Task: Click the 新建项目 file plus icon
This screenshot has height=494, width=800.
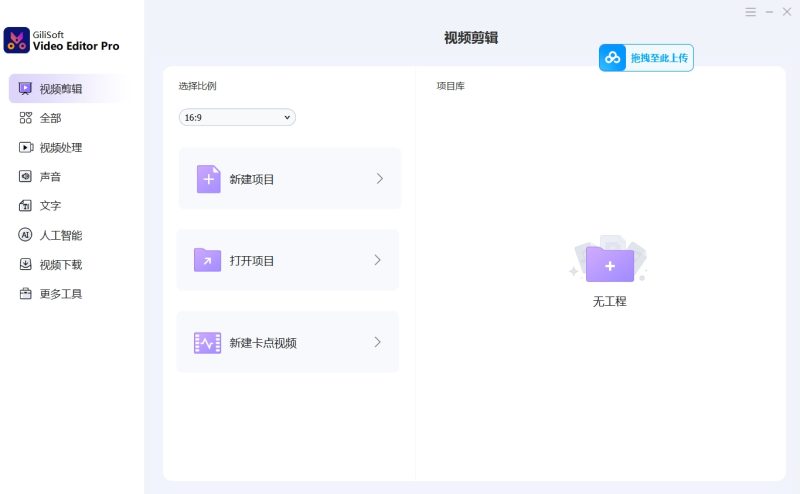Action: click(x=209, y=179)
